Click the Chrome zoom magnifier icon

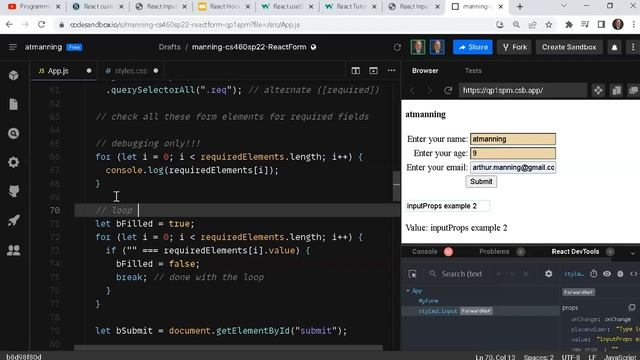(516, 25)
